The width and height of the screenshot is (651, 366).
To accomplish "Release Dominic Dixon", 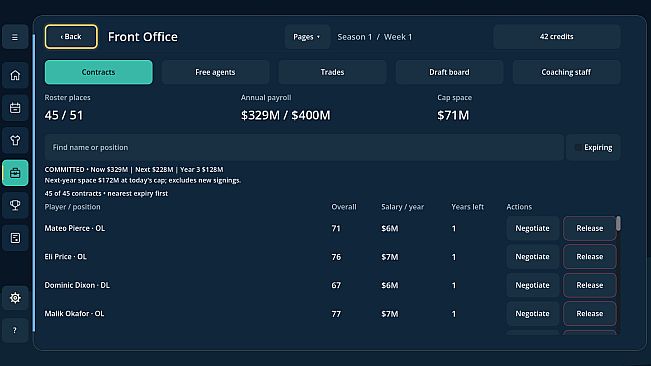I will (590, 285).
